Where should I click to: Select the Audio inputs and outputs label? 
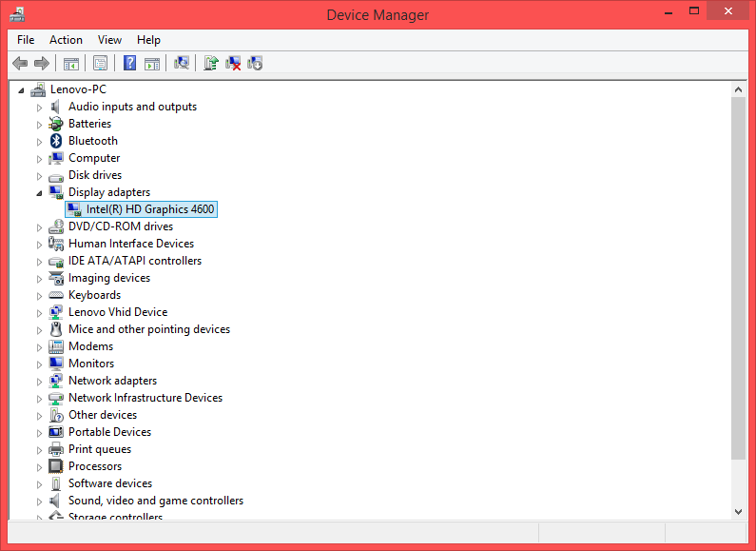[132, 107]
